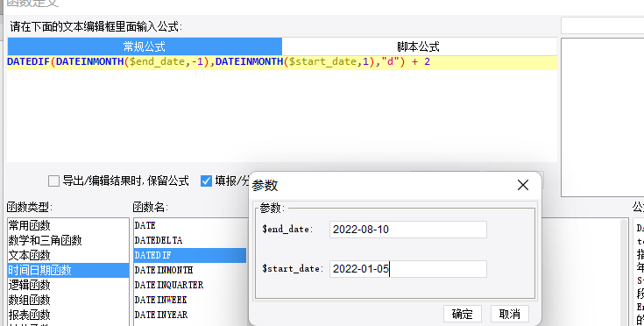Choose DATEINMONTH in function name list
The image size is (644, 326).
190,270
